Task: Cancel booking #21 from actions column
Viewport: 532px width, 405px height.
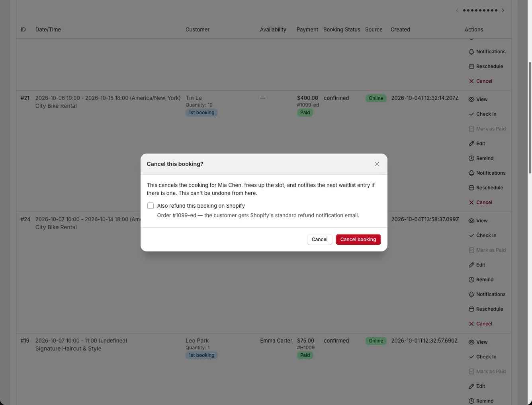Action: click(481, 202)
